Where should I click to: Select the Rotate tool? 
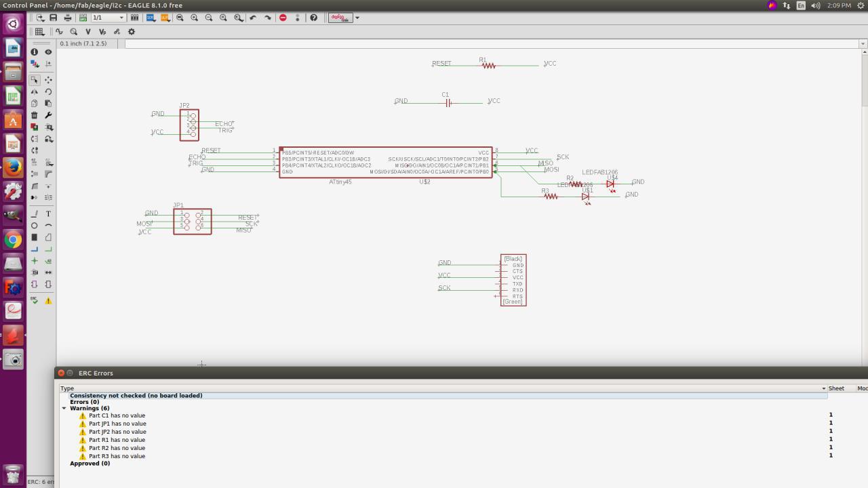pyautogui.click(x=48, y=91)
